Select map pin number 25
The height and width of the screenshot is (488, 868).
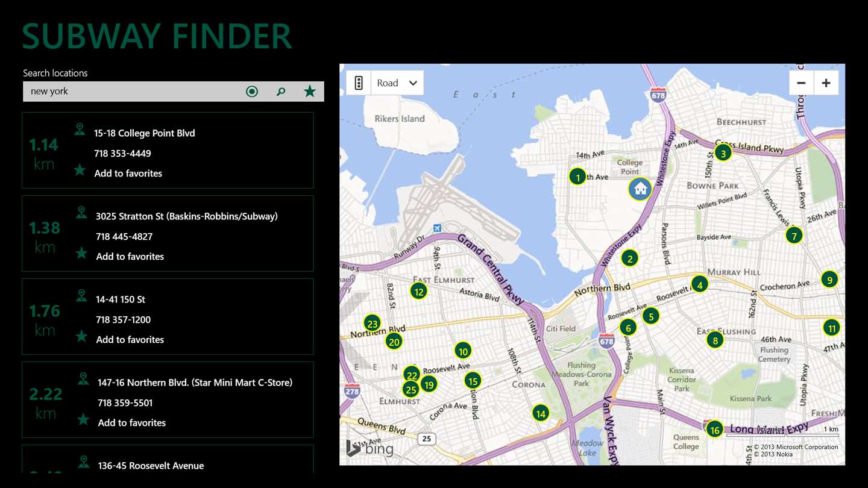click(x=411, y=389)
